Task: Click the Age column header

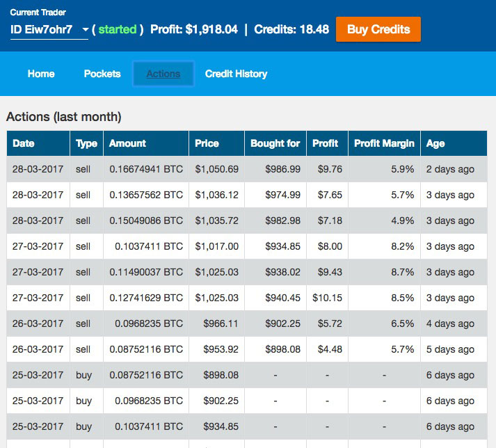Action: [454, 143]
